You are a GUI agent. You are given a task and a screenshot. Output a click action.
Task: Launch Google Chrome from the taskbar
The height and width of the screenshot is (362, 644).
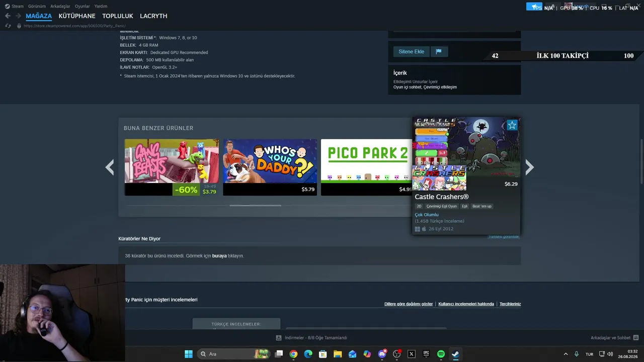(x=293, y=354)
